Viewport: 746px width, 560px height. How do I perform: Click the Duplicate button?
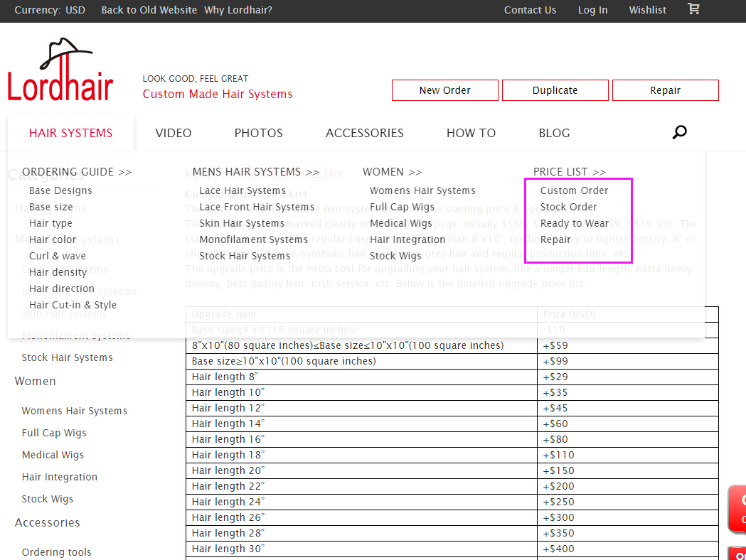tap(555, 90)
